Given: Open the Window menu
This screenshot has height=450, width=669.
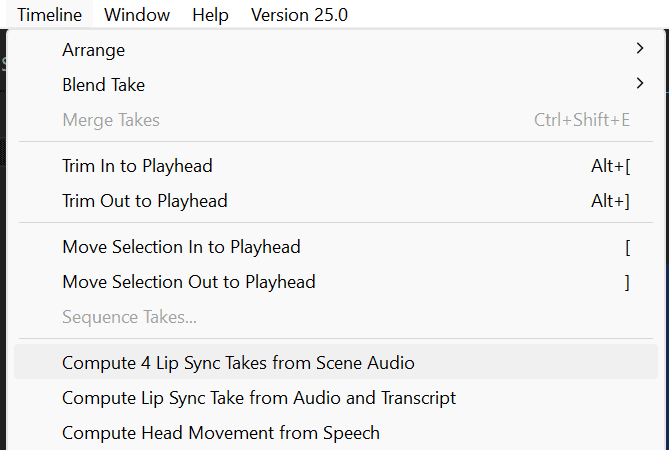Looking at the screenshot, I should (137, 15).
